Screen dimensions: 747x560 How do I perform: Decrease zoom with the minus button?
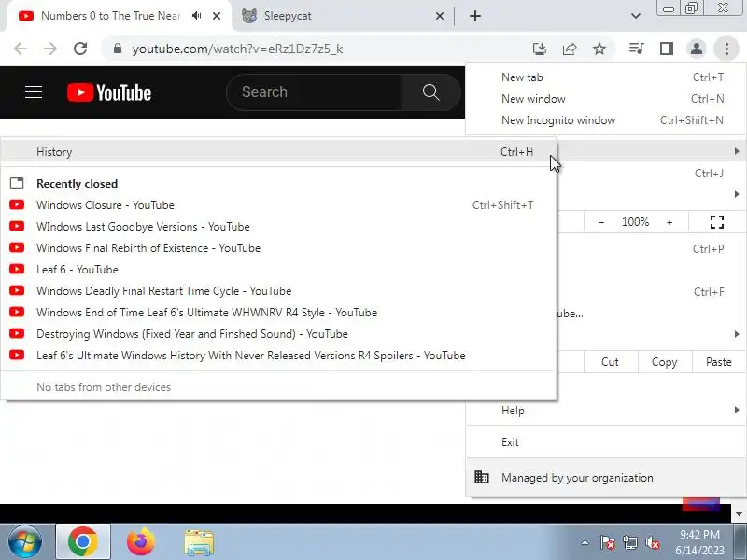[601, 222]
